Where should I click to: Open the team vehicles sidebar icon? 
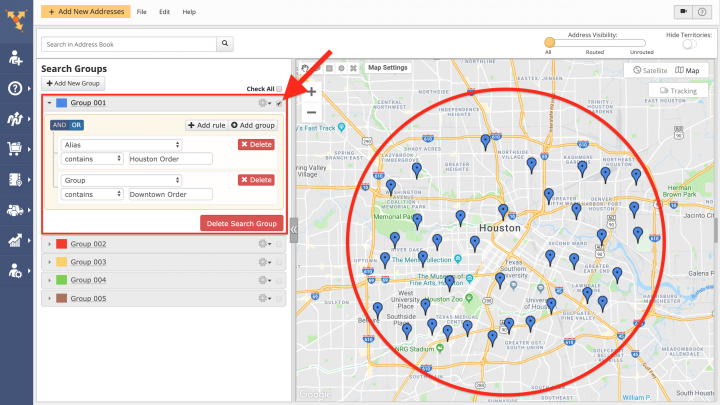tap(15, 210)
